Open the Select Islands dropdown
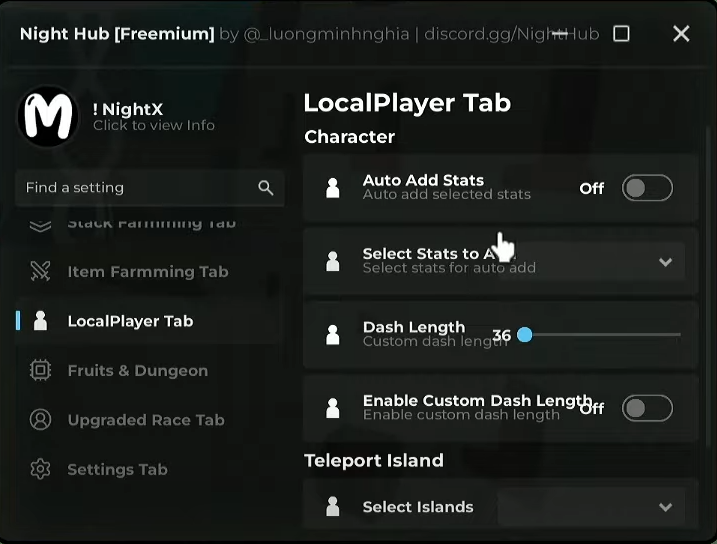The width and height of the screenshot is (717, 544). pos(665,507)
